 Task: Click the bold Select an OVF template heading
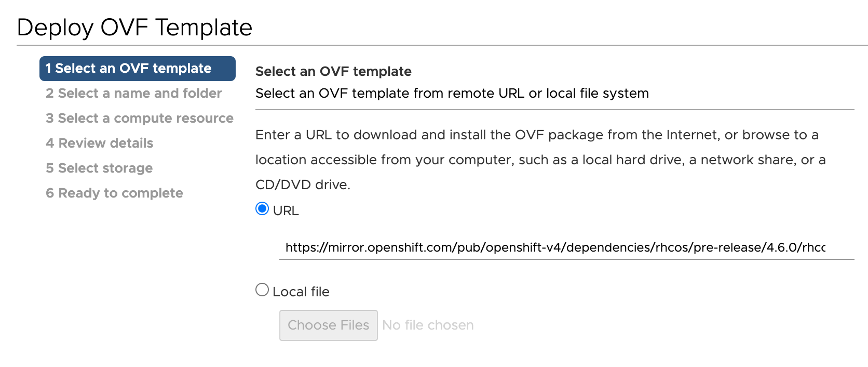point(333,72)
